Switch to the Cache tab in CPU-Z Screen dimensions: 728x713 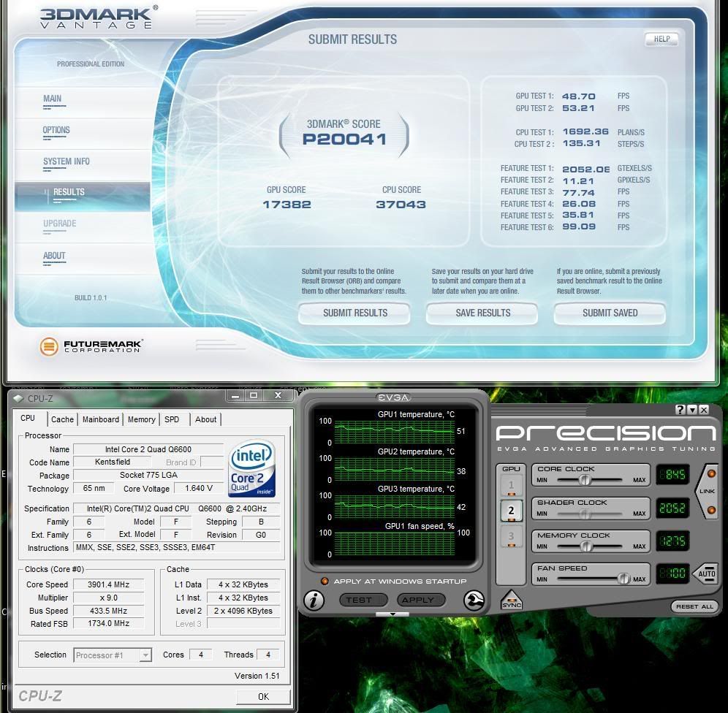click(x=62, y=419)
